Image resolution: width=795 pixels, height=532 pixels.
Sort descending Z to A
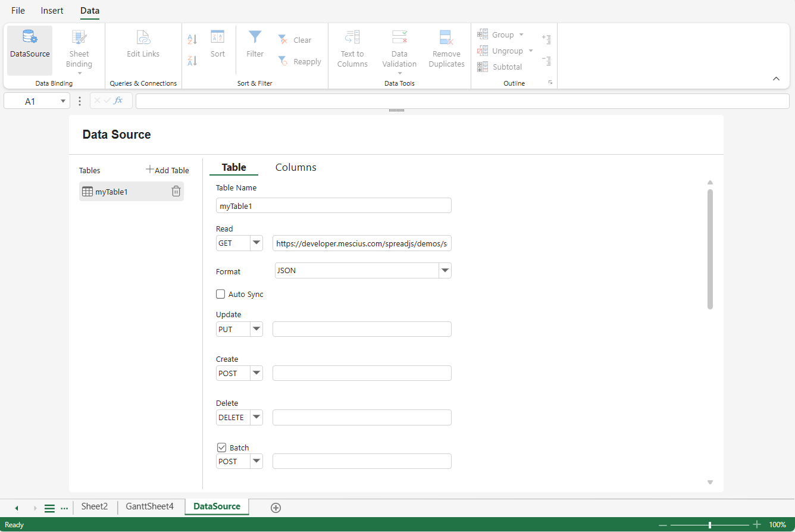[192, 61]
